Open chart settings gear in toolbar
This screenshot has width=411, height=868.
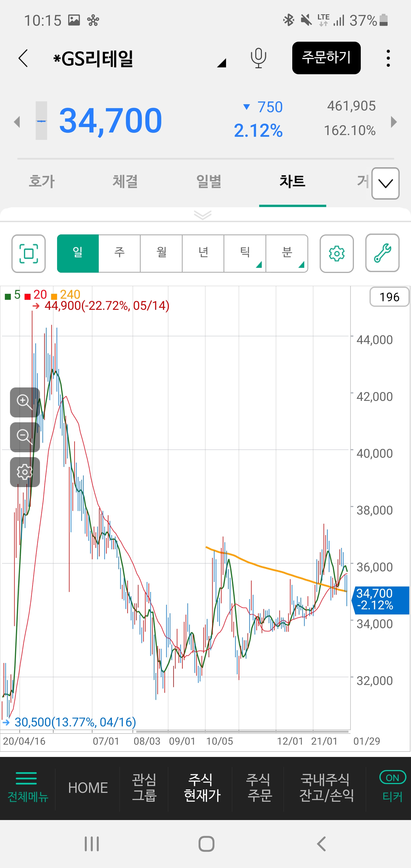pyautogui.click(x=337, y=253)
